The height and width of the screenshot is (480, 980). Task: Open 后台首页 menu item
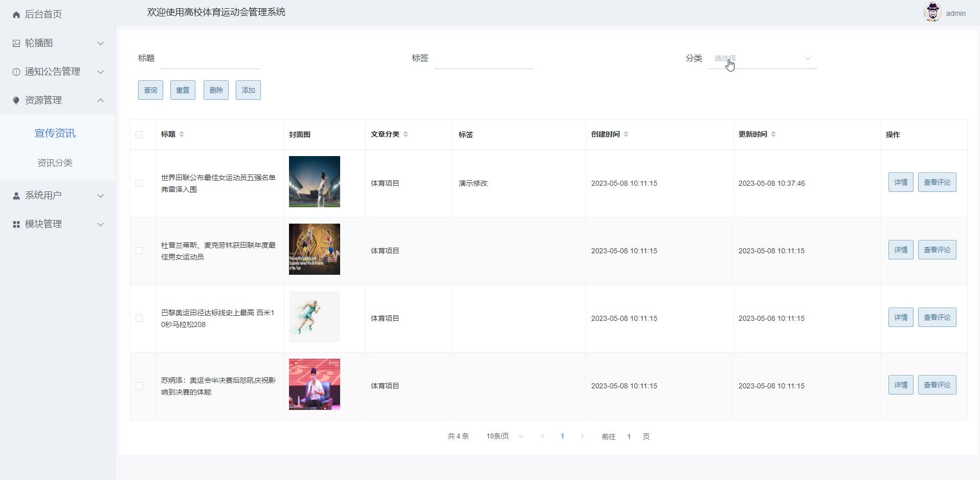click(x=57, y=14)
